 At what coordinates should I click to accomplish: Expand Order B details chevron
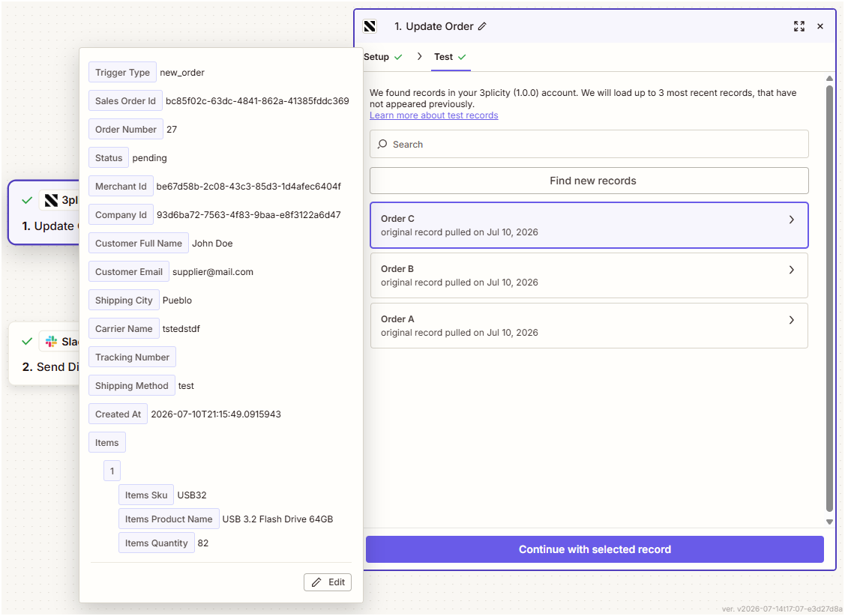791,270
